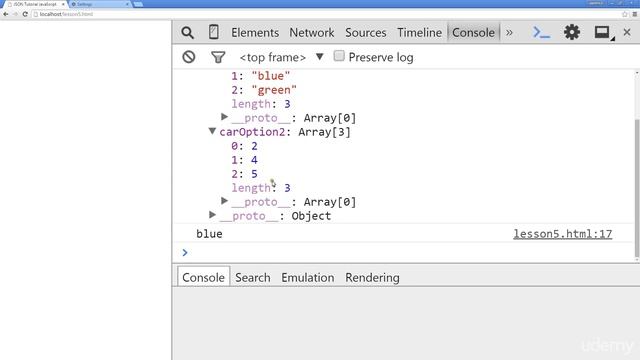Expand the __proto__: Object entry
Image resolution: width=640 pixels, height=360 pixels.
212,215
